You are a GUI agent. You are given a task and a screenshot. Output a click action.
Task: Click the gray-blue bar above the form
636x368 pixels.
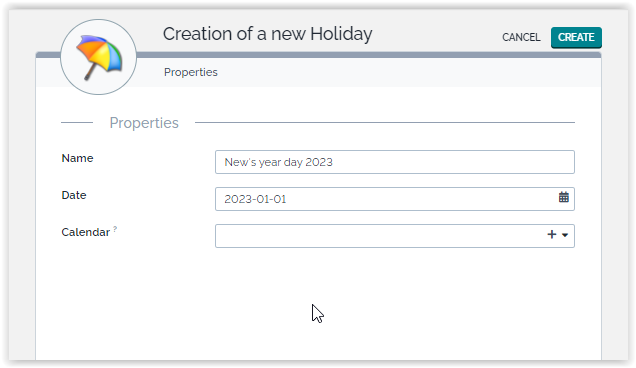click(368, 55)
